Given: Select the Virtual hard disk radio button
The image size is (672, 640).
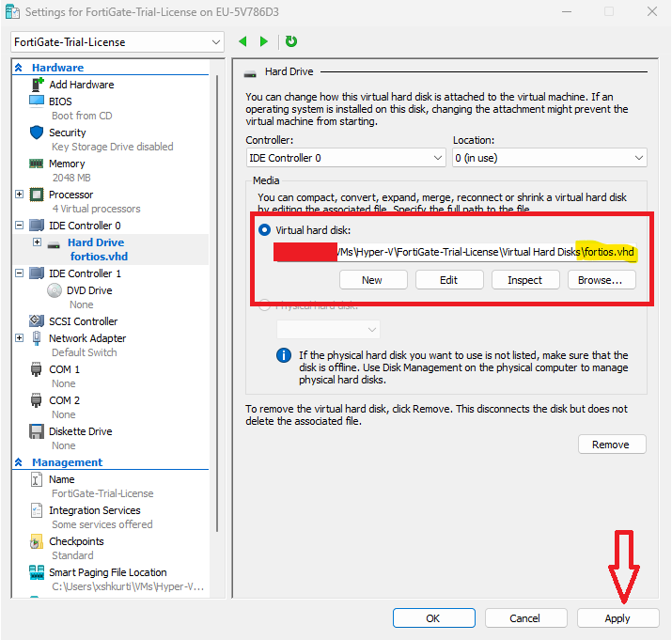Looking at the screenshot, I should click(x=264, y=230).
